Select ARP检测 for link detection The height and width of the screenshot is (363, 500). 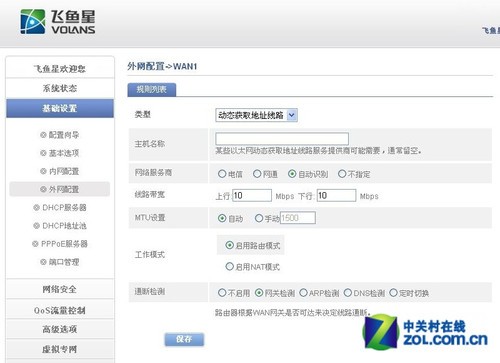[x=303, y=293]
